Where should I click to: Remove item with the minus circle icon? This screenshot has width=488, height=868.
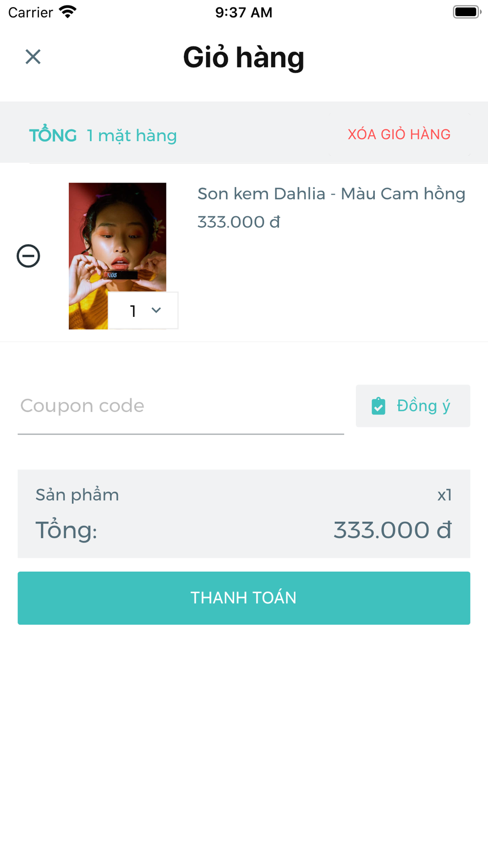coord(28,256)
